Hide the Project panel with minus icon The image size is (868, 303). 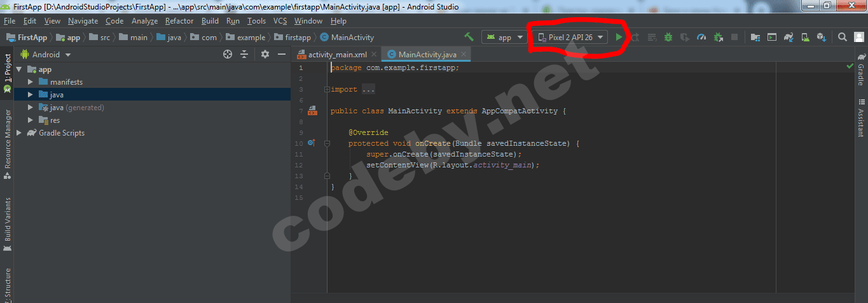(x=282, y=55)
